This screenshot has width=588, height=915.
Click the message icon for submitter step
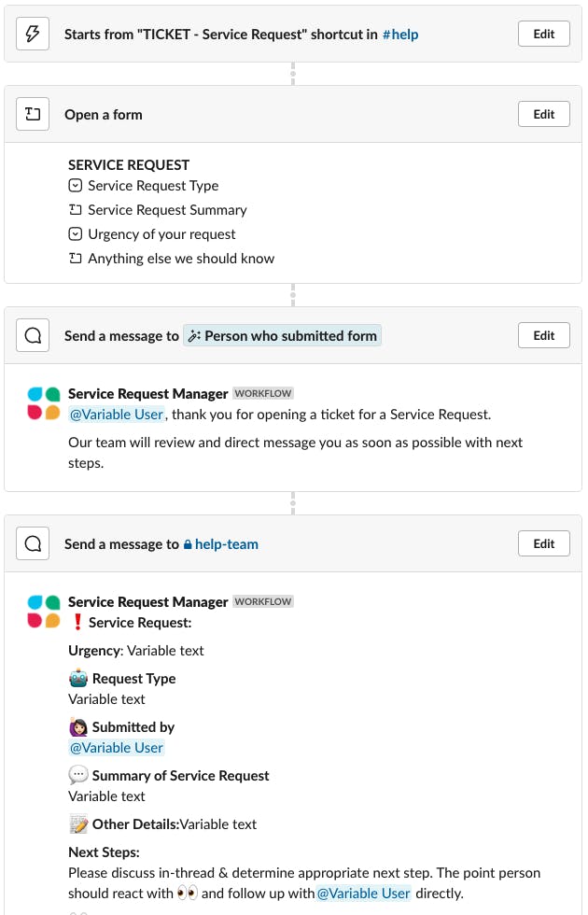tap(33, 336)
